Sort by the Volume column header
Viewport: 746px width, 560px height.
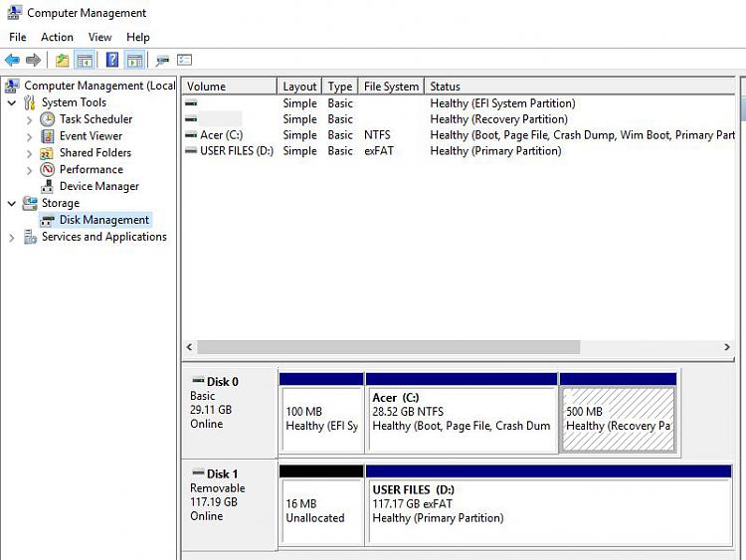pos(230,87)
